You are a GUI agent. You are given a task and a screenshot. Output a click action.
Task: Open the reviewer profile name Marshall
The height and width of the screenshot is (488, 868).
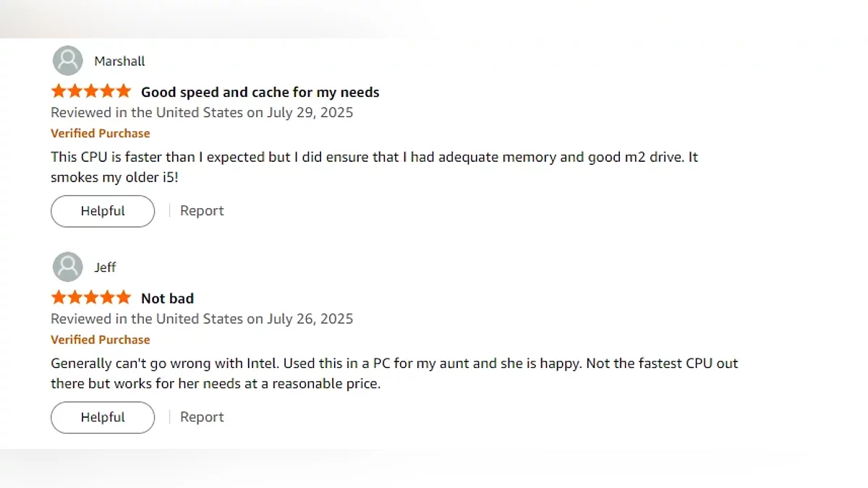pos(119,61)
